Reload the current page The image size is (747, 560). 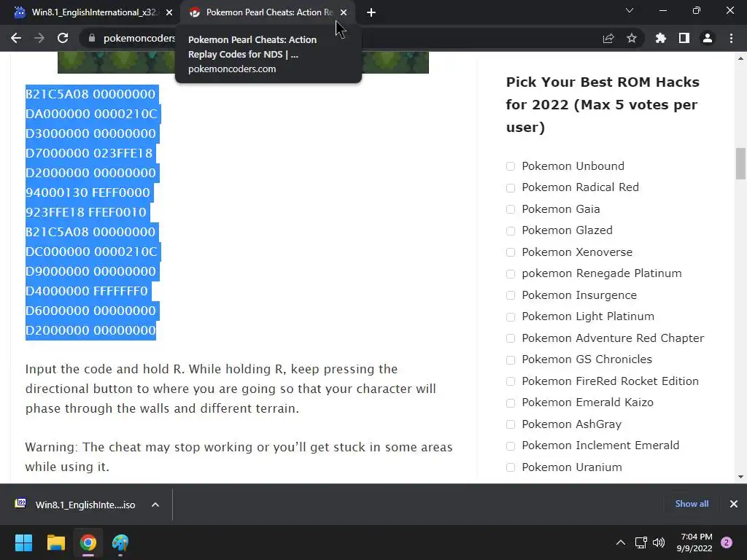(63, 38)
